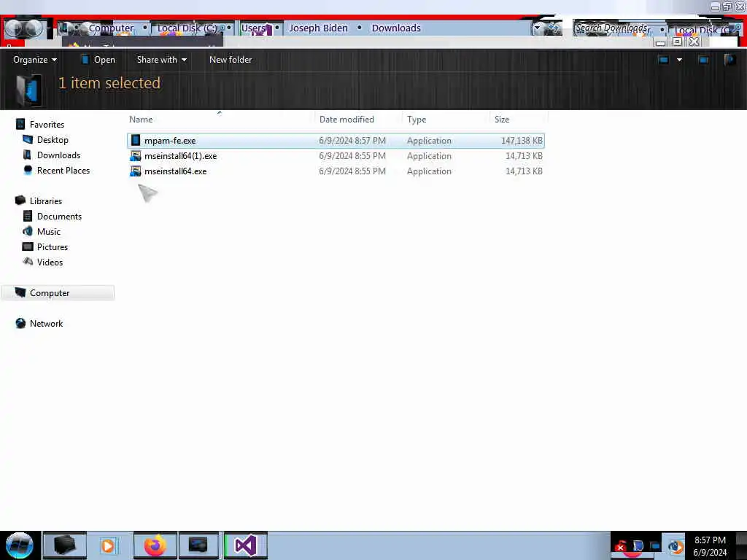Click Downloads in the address breadcrumb
This screenshot has height=560, width=747.
(396, 28)
